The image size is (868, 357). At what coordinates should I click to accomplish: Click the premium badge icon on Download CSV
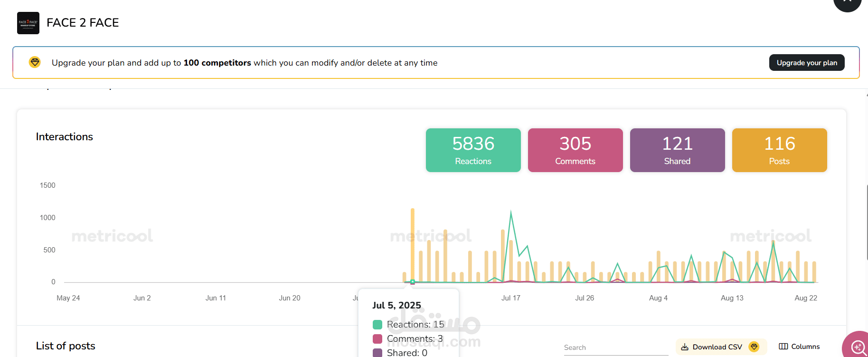point(754,347)
